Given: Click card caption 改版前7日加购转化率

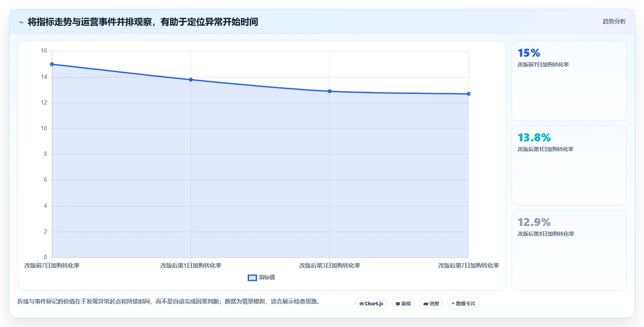Looking at the screenshot, I should point(543,65).
